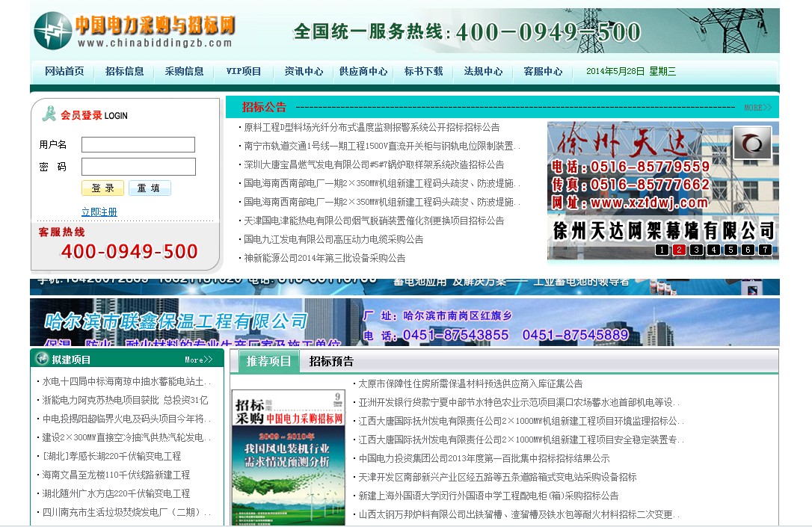Open 深圳大唐宝昌燃气发电 notice link
The width and height of the screenshot is (812, 527).
tap(374, 164)
